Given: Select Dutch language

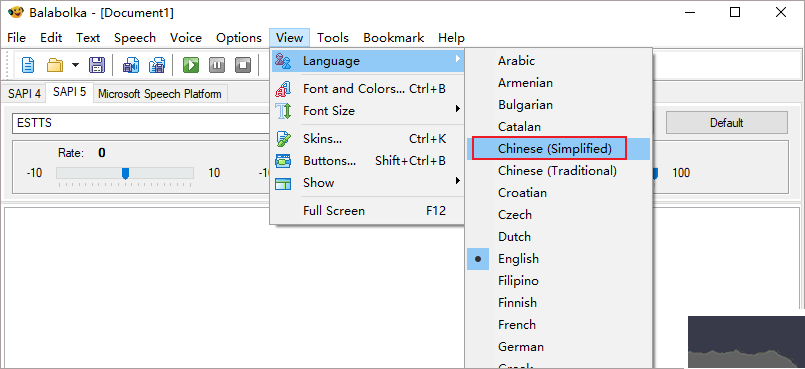Looking at the screenshot, I should (559, 237).
